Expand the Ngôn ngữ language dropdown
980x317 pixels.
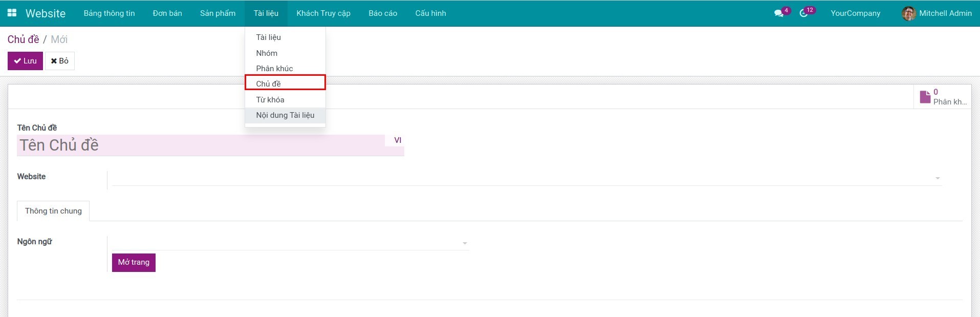(x=464, y=243)
